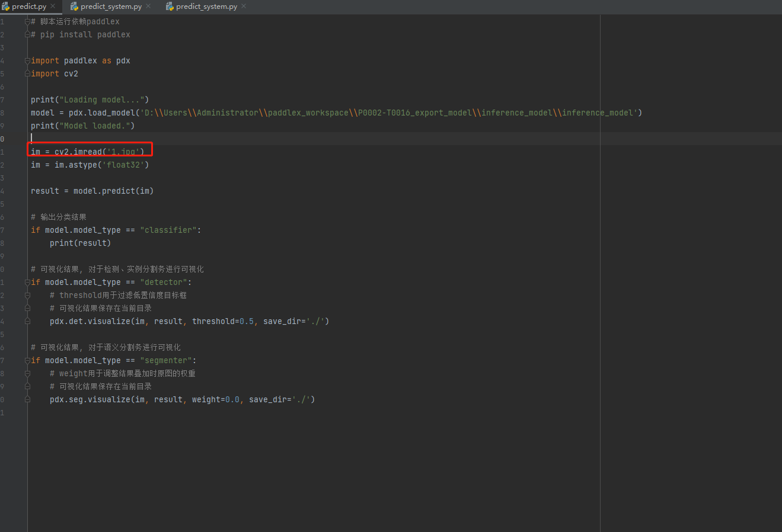Click the weight=0.0 argument
The height and width of the screenshot is (532, 782).
tap(215, 399)
